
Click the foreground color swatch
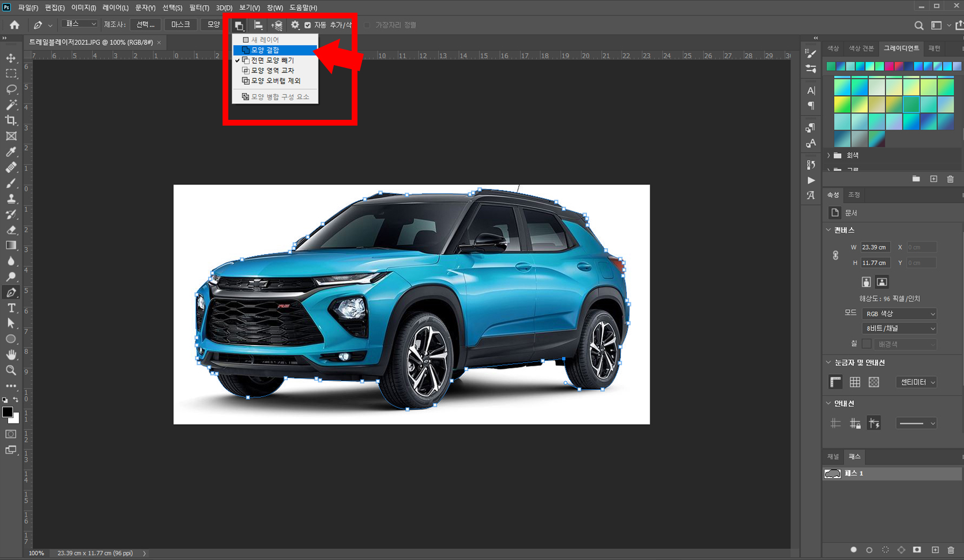[7, 411]
